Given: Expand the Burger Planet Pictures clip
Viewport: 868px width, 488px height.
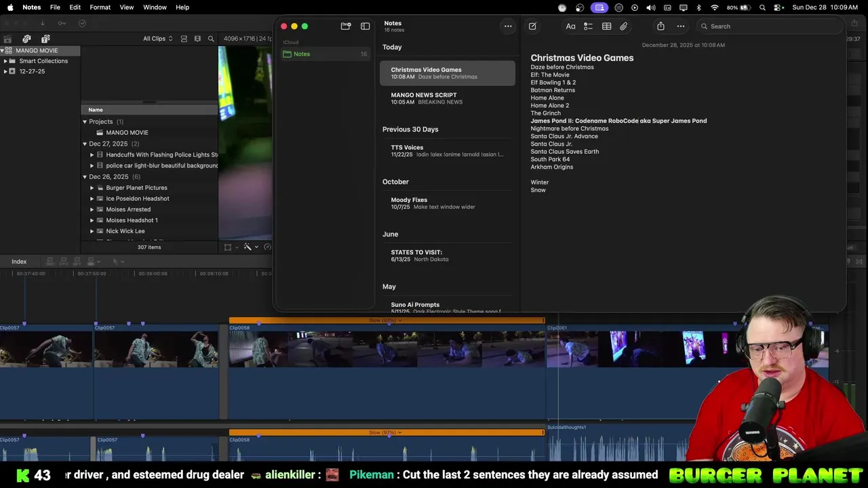Looking at the screenshot, I should pyautogui.click(x=92, y=188).
